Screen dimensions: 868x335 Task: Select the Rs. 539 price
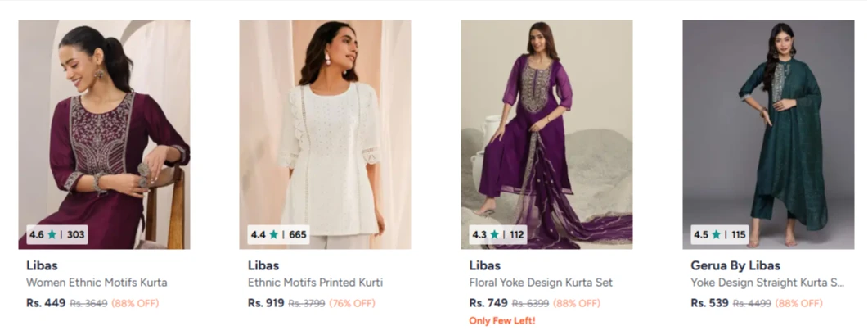(x=709, y=303)
